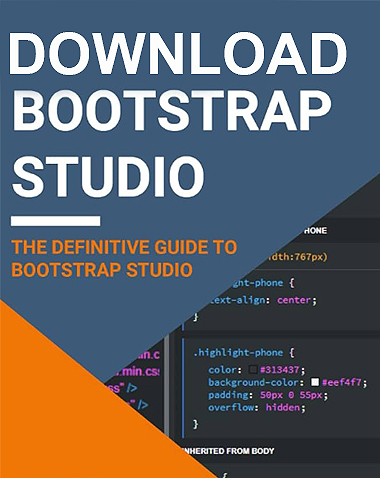Click the large white BOOTSTRAP headline word
This screenshot has height=478, width=380.
pos(172,111)
